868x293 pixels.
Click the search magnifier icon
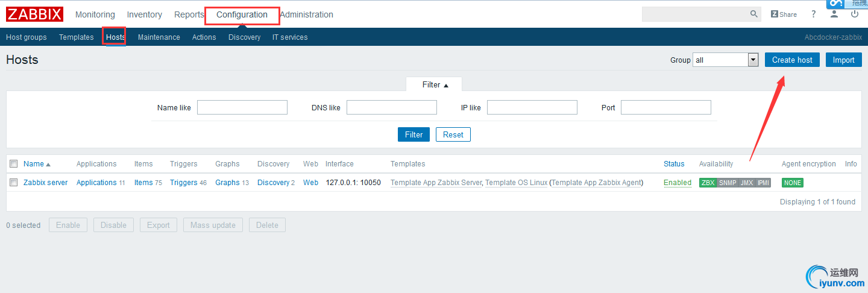pos(754,14)
